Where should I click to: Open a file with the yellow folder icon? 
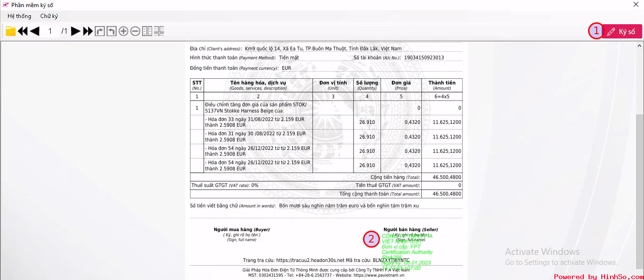[10, 31]
